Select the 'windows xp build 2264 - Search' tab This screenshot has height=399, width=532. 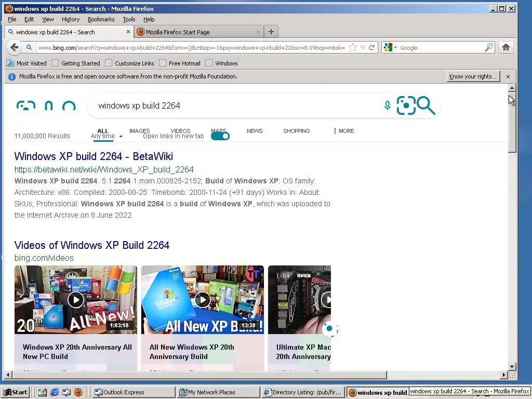69,32
